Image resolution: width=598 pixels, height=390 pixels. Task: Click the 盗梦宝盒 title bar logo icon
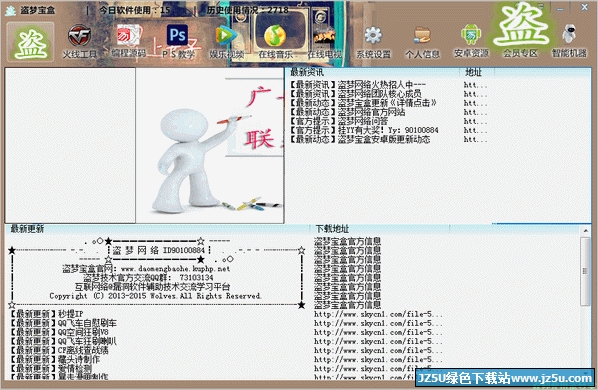(10, 10)
